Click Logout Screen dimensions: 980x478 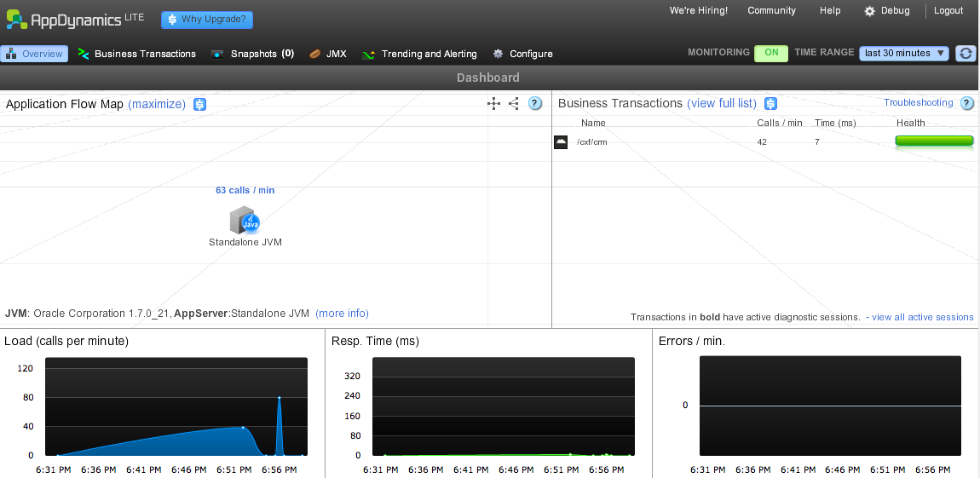coord(948,10)
